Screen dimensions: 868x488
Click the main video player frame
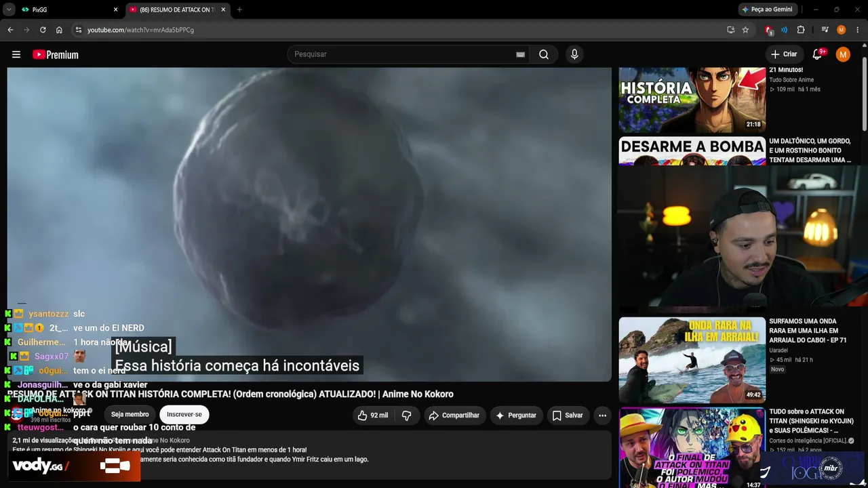[309, 224]
